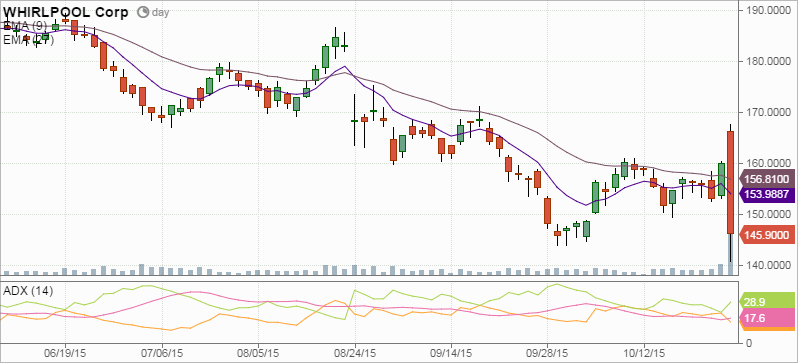Click the 10/12/15 date label

644,352
